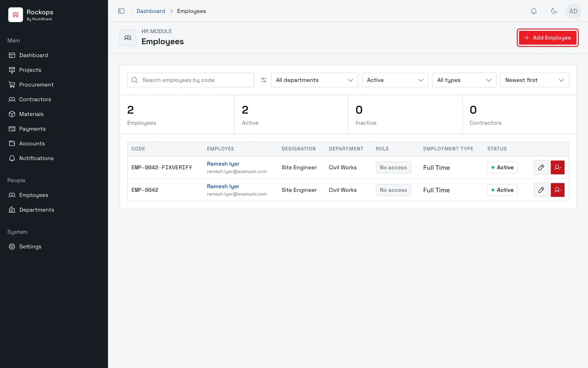Open the Newest first sort dropdown
The width and height of the screenshot is (588, 368).
[534, 80]
